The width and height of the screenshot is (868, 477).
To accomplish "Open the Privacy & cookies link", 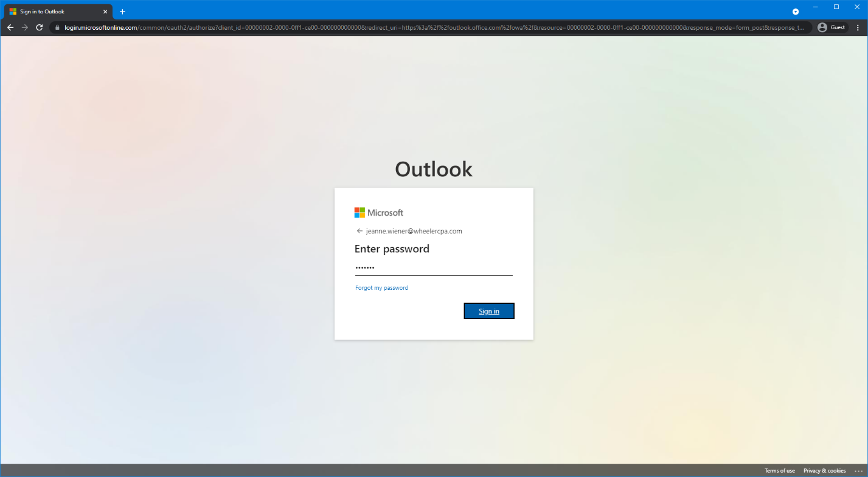I will coord(825,471).
